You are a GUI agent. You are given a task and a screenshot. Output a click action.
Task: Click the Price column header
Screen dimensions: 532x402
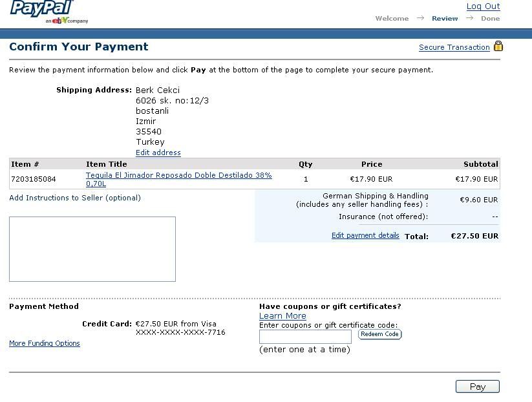pyautogui.click(x=372, y=164)
